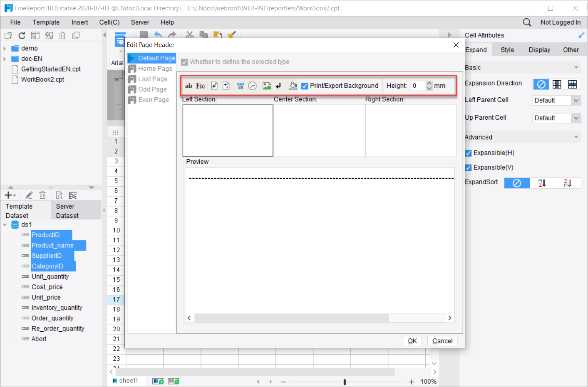Image resolution: width=588 pixels, height=387 pixels.
Task: Delete the selected dataset with the trash icon
Action: tap(42, 195)
